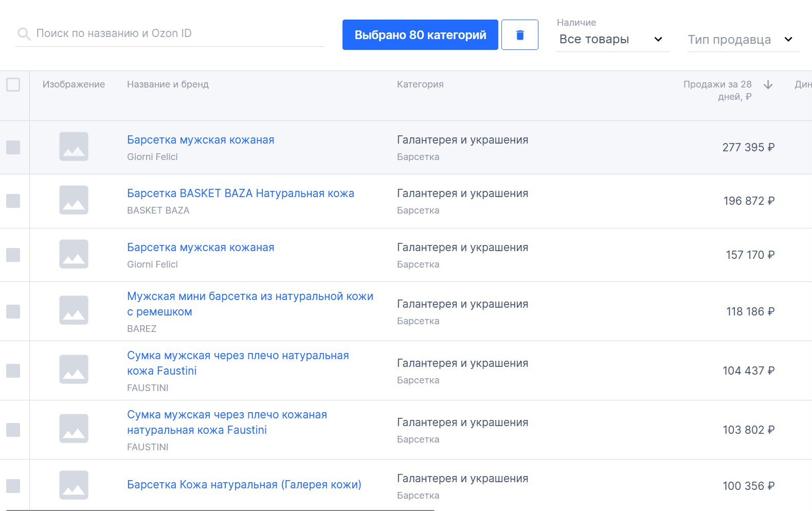Open image thumbnail for 103 802 ₽ row
812x511 pixels.
click(x=74, y=429)
